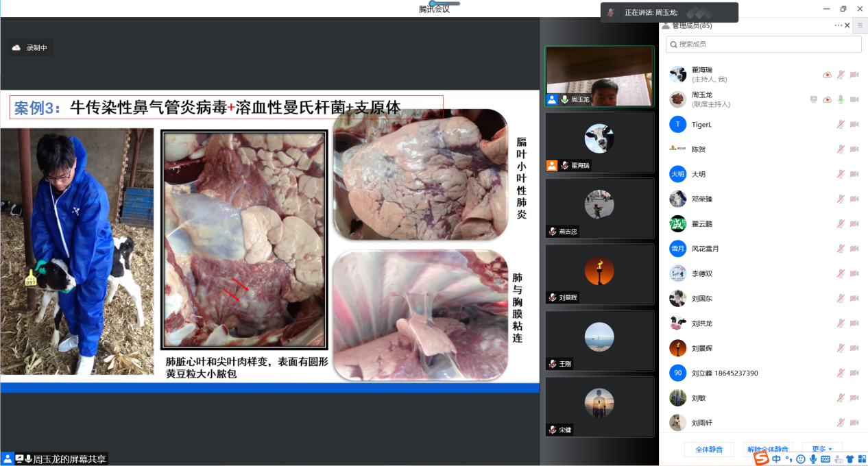The width and height of the screenshot is (868, 466).
Task: Click the screen-share icon in 周玉龙's row
Action: (813, 99)
